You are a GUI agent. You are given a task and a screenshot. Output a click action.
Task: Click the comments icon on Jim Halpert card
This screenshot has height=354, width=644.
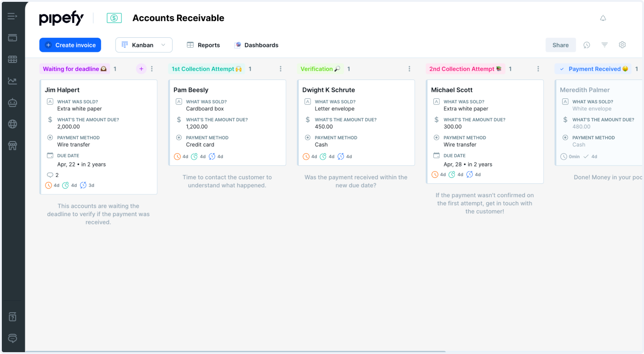click(50, 175)
